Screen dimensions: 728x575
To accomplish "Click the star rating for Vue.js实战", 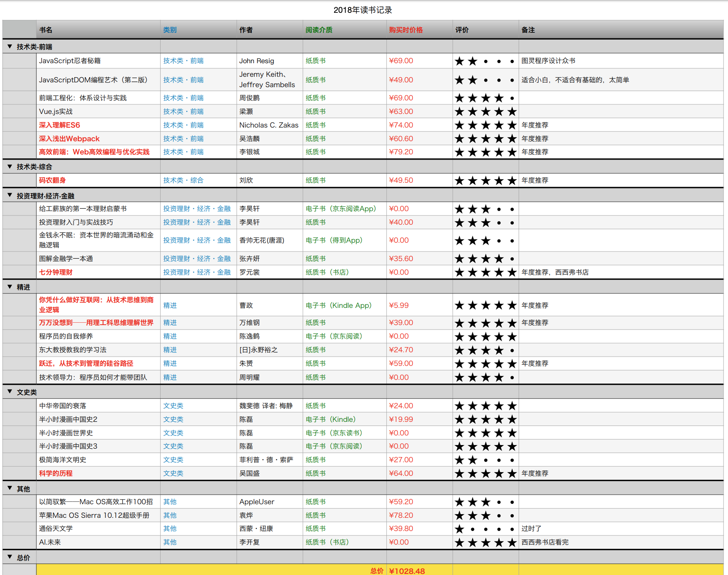I will pos(485,112).
